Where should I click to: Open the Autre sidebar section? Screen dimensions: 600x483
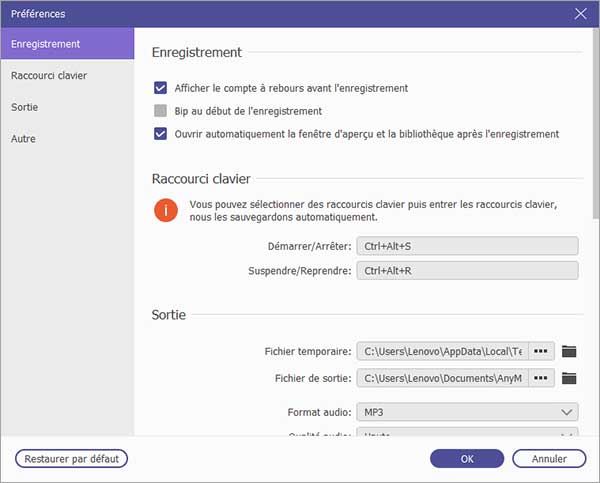coord(67,139)
